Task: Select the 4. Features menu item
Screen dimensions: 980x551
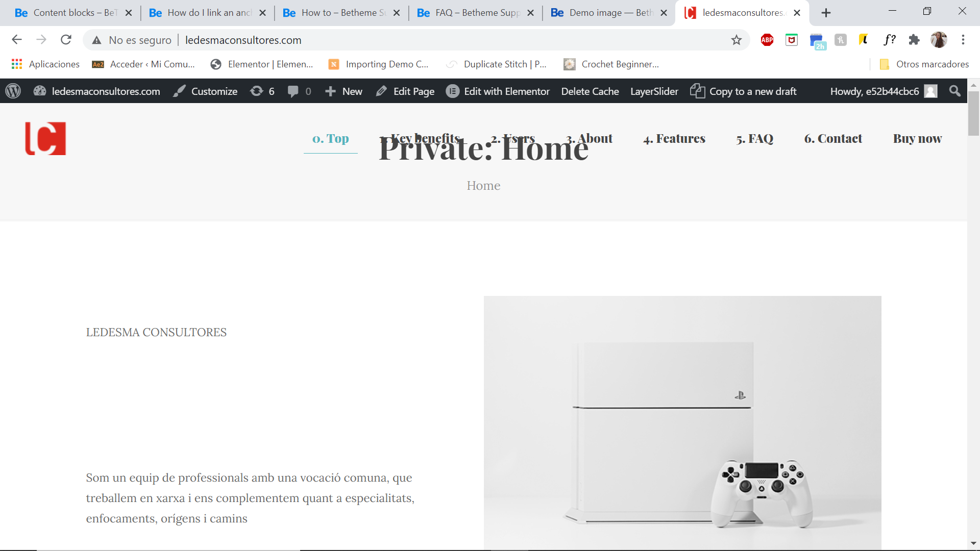Action: (x=674, y=139)
